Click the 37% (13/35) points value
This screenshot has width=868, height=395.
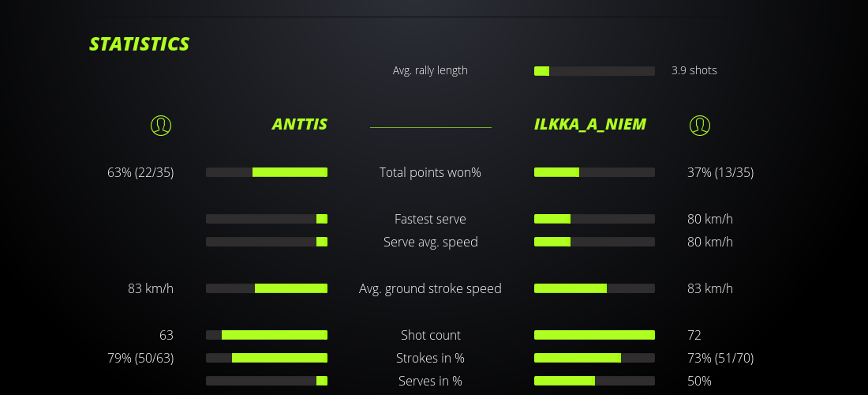point(720,172)
